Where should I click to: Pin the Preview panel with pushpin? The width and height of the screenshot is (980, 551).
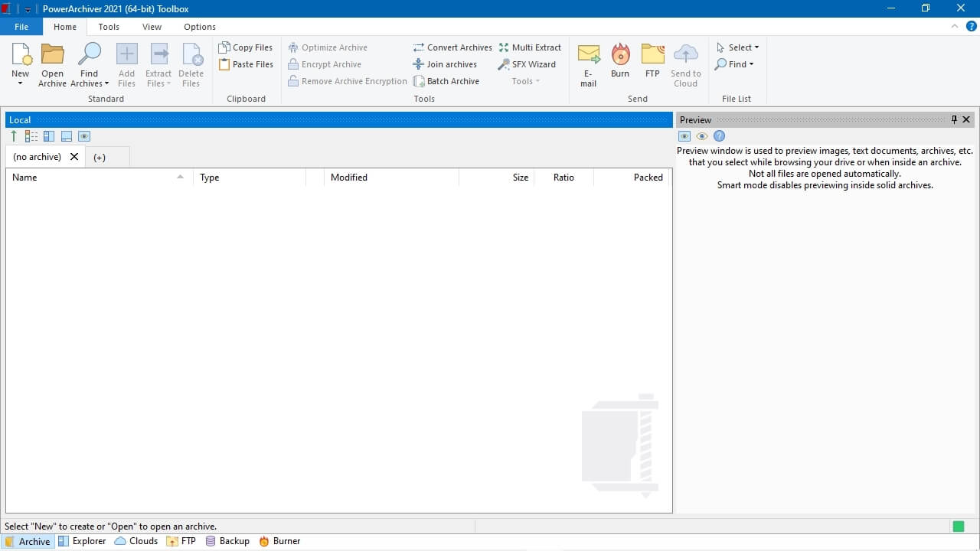pos(954,119)
